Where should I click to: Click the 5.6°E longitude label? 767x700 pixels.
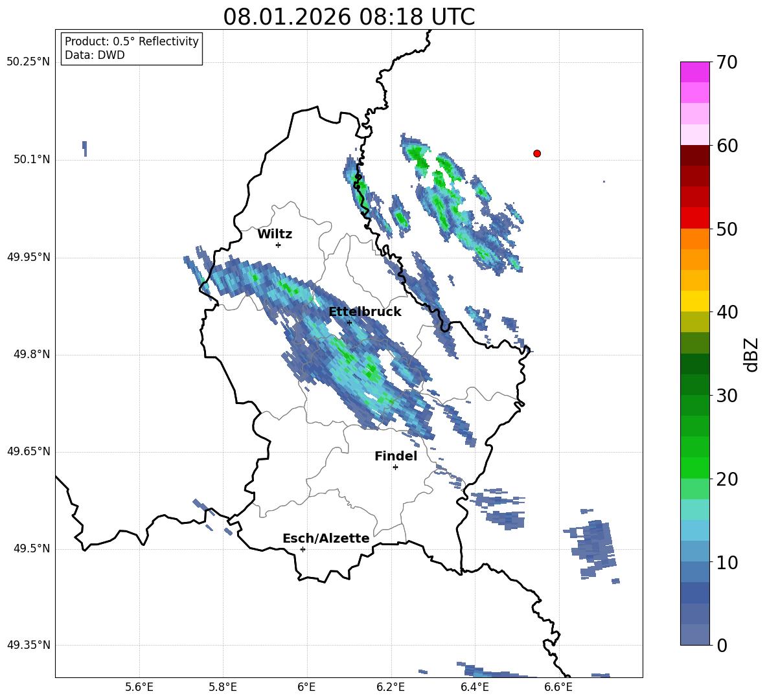pyautogui.click(x=139, y=687)
